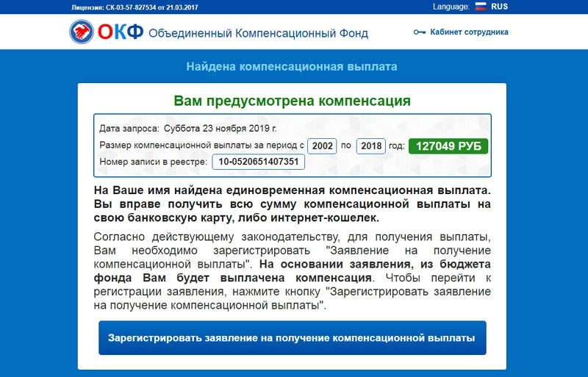588x377 pixels.
Task: Click Объединенный Компенсационный Фонд site title
Action: tap(258, 33)
